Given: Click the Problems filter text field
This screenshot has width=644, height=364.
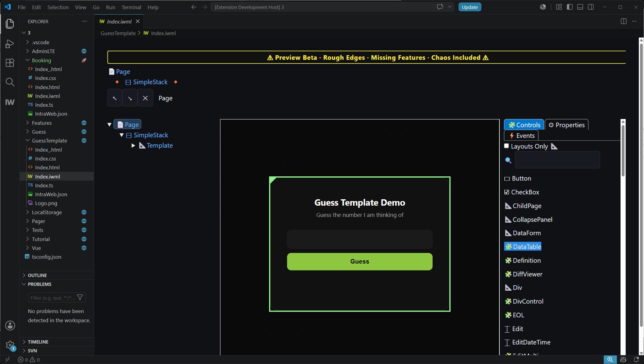Looking at the screenshot, I should (x=52, y=298).
